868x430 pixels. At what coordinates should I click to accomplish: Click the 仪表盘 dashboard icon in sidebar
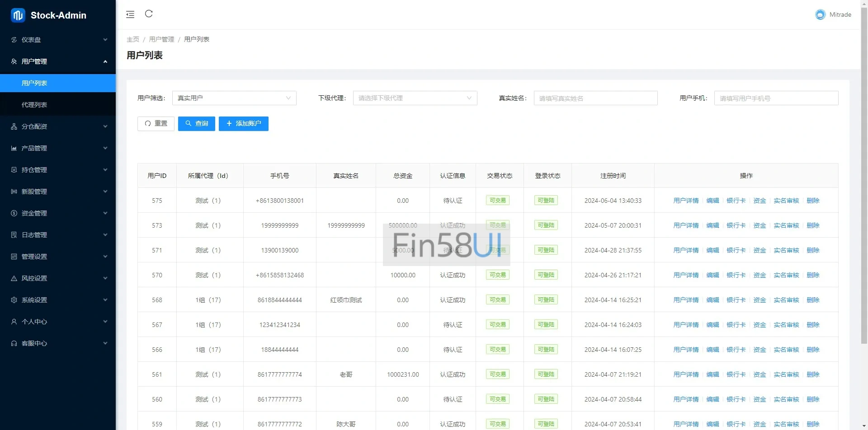pos(14,40)
